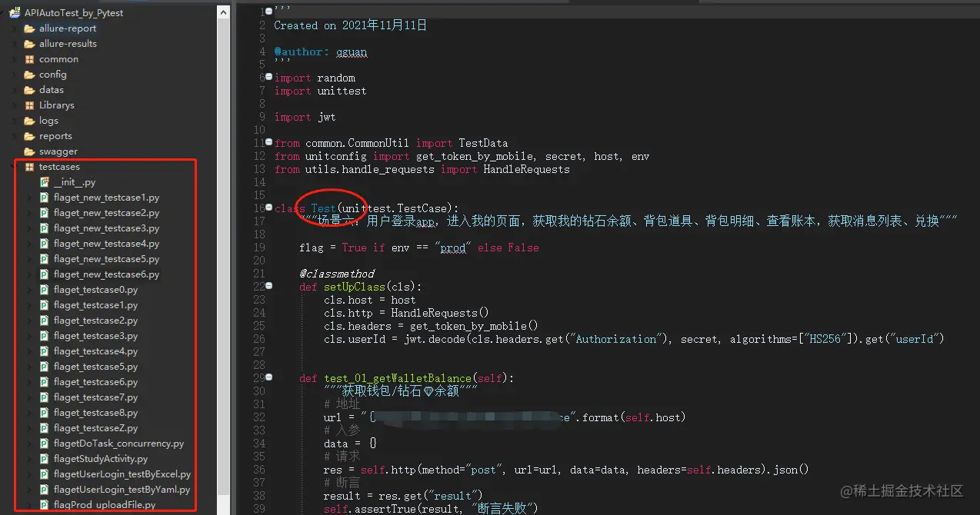Click HandleRequests import on line 13
The height and width of the screenshot is (515, 980).
(526, 169)
